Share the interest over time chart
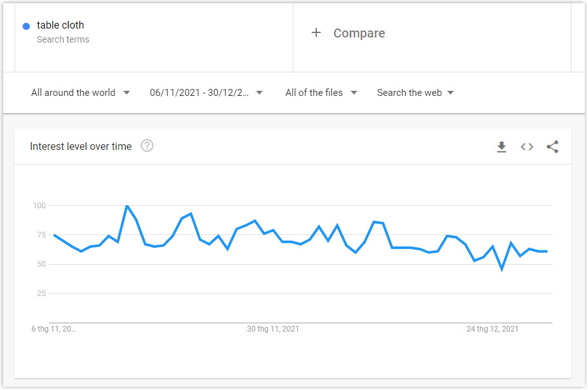 pyautogui.click(x=552, y=147)
